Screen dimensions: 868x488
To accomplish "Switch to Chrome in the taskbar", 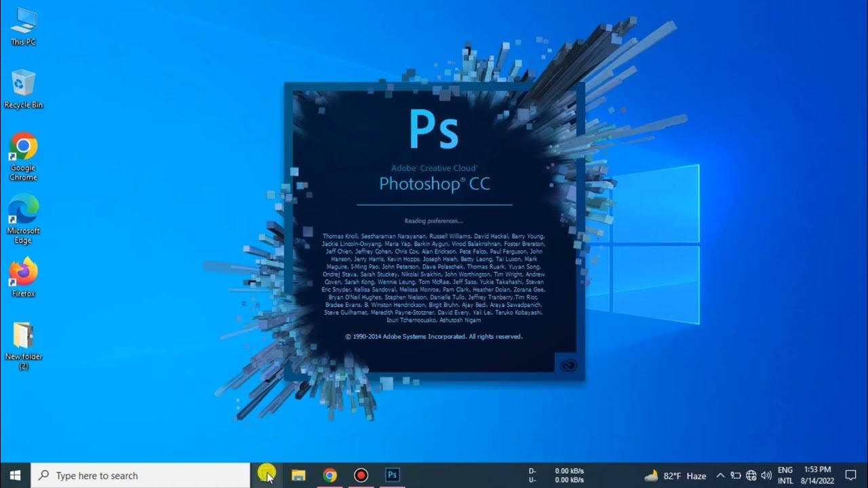I will (x=330, y=475).
